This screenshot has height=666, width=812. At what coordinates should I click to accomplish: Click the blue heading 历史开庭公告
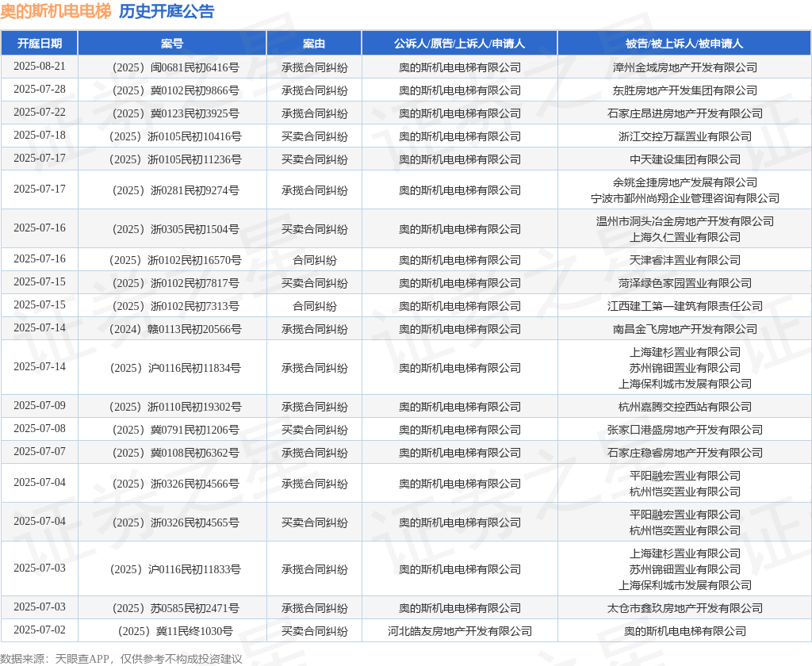click(x=167, y=11)
